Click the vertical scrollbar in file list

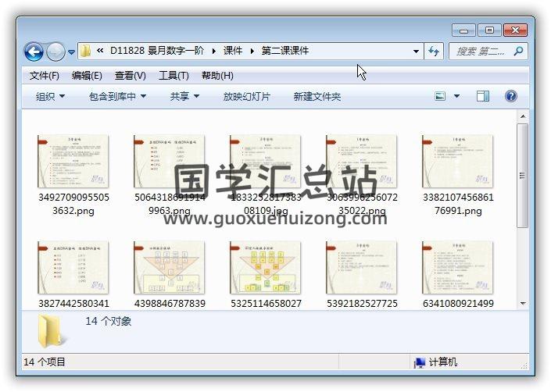tap(522, 172)
